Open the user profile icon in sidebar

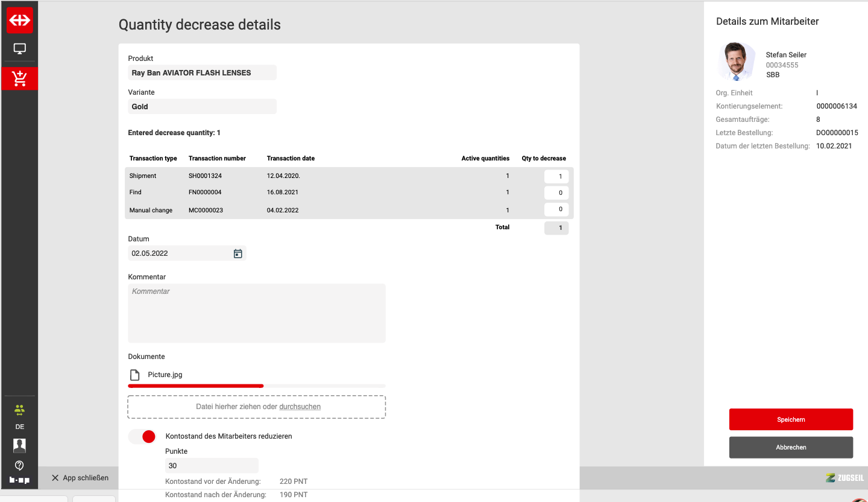(19, 446)
